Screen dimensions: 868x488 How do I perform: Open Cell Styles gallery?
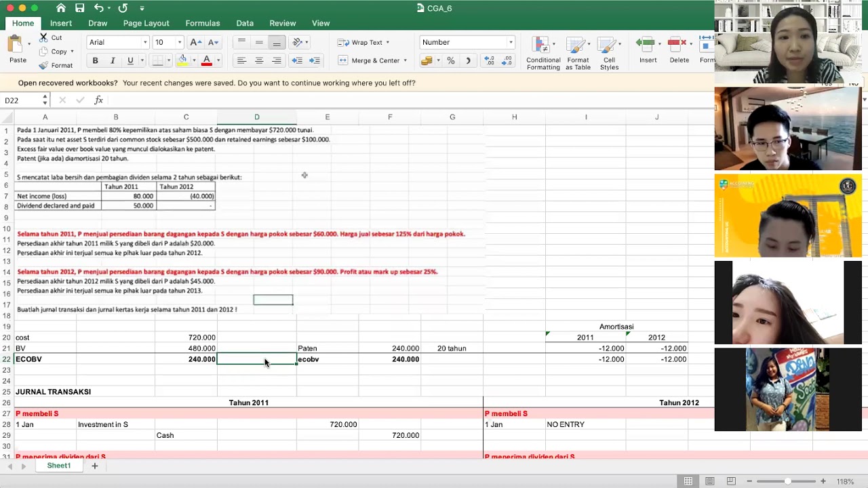[609, 54]
